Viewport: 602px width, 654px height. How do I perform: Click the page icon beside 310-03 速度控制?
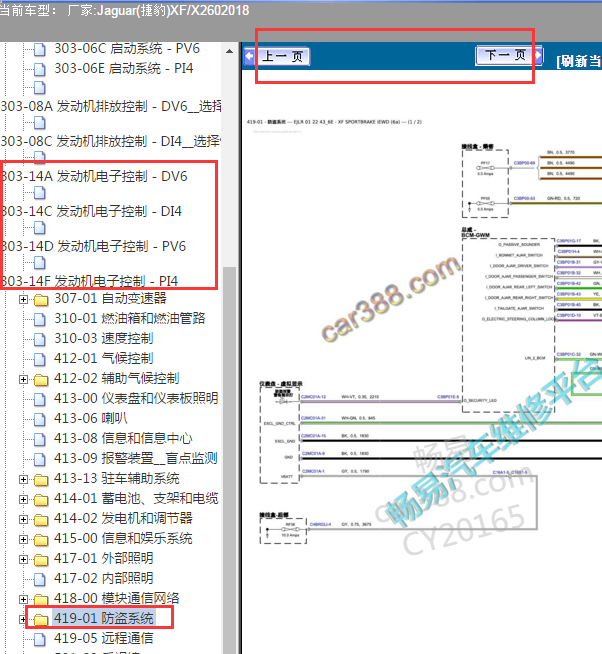coord(40,340)
